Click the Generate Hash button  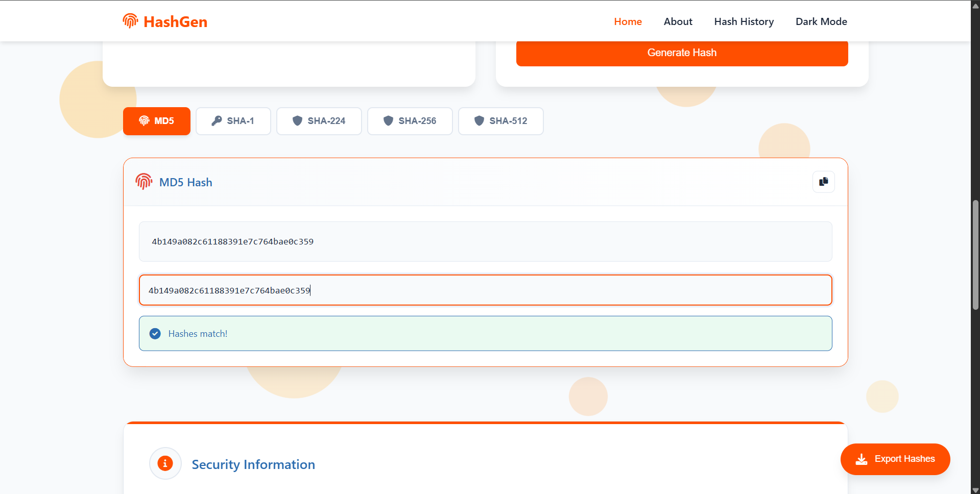coord(682,53)
